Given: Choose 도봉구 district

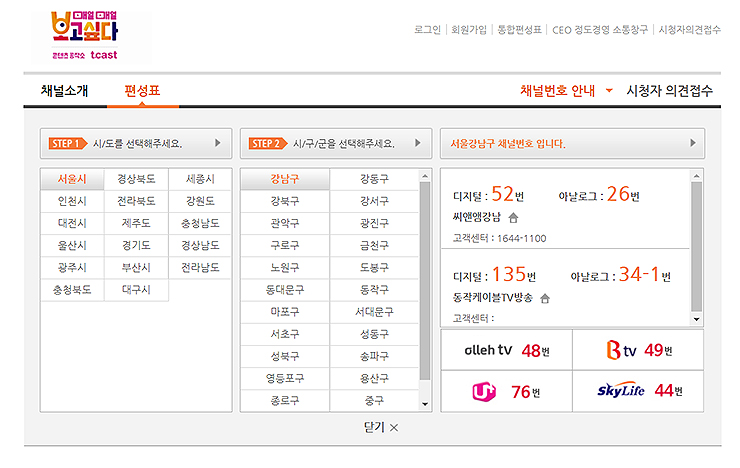Looking at the screenshot, I should coord(374,268).
